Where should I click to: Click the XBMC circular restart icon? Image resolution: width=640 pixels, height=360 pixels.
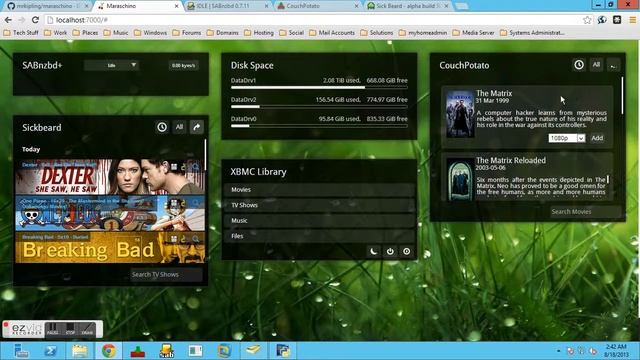tap(407, 251)
